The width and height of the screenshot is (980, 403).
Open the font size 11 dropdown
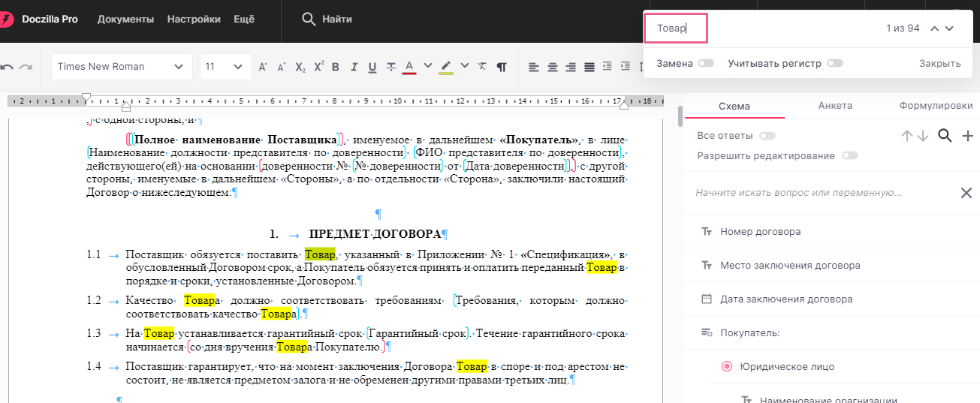click(225, 67)
